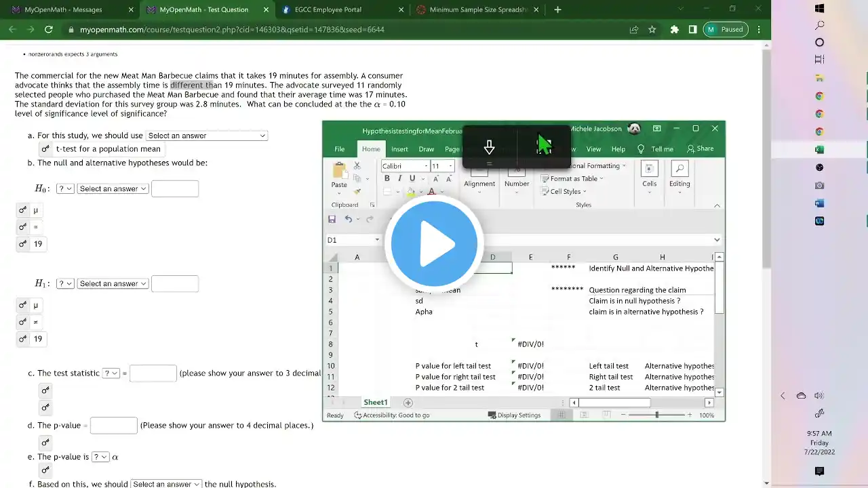The image size is (868, 488).
Task: Open the font size 11 dropdown
Action: pos(450,166)
